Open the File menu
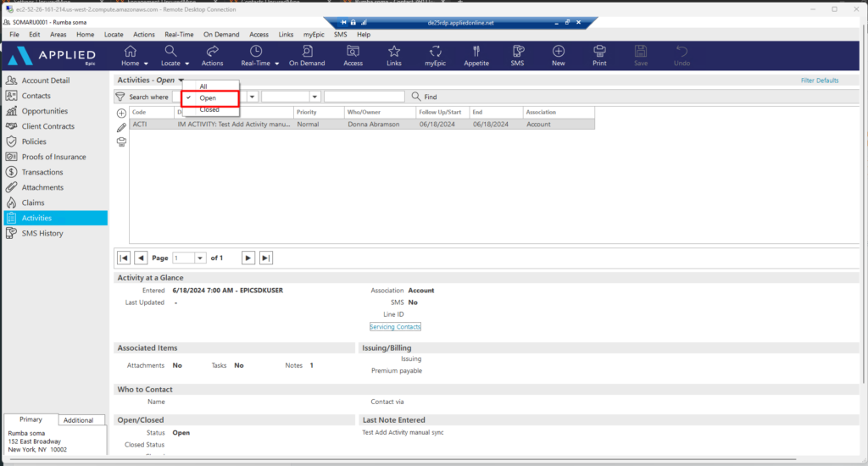The image size is (868, 466). tap(14, 34)
